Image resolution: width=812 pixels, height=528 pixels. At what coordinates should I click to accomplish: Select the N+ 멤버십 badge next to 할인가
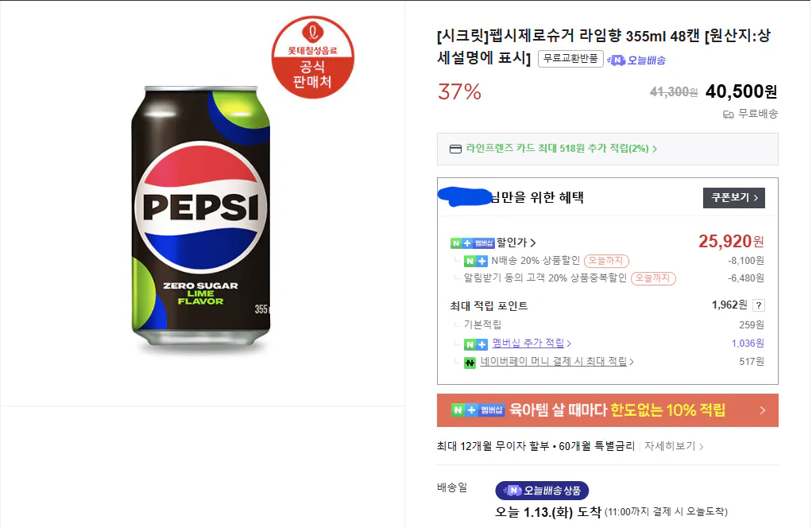pos(472,243)
